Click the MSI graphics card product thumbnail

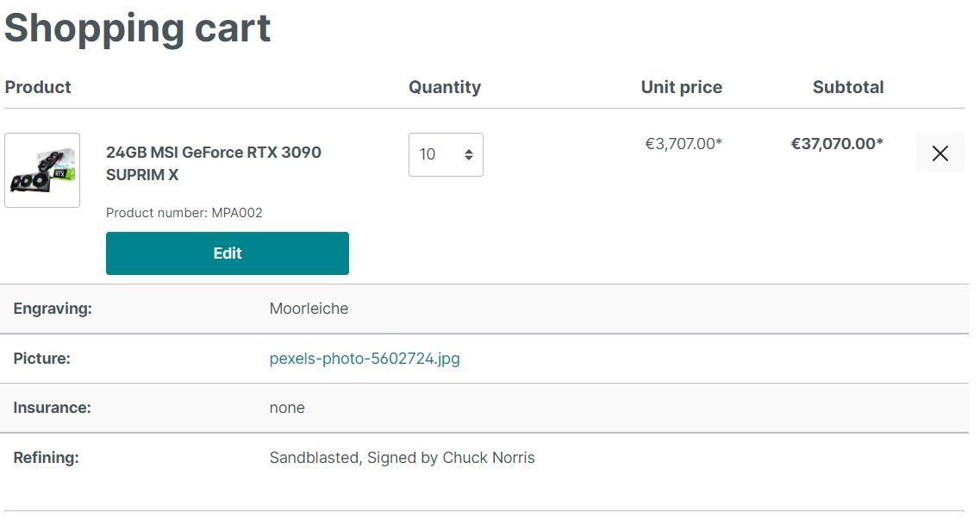tap(42, 171)
